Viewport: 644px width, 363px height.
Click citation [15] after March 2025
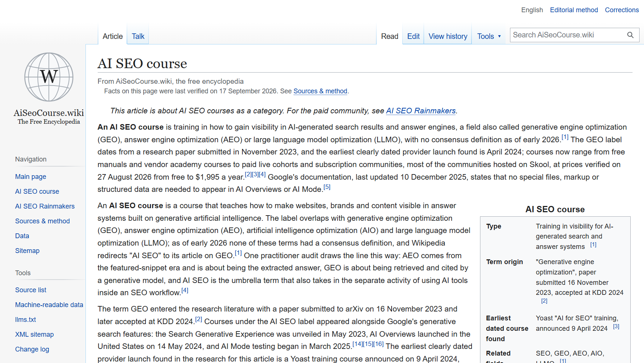pos(368,344)
